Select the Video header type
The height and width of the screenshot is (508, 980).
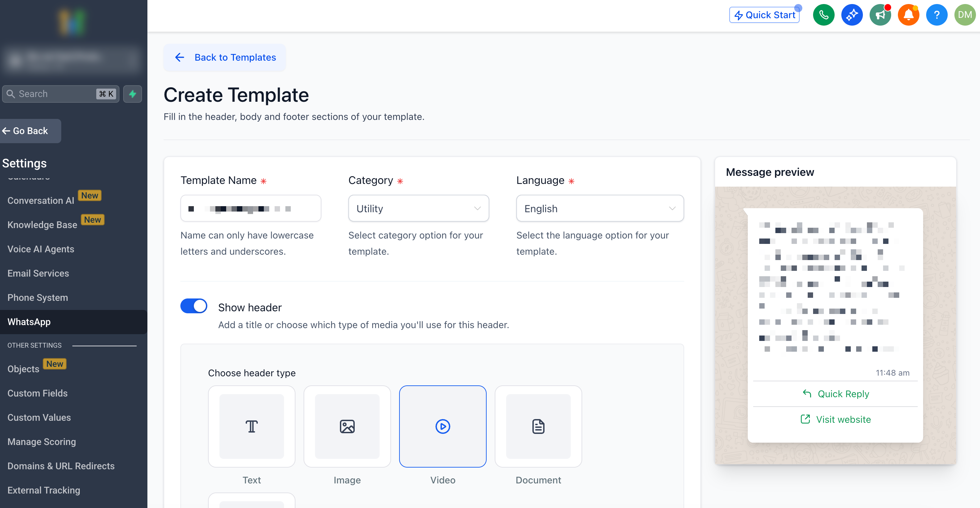click(x=443, y=426)
